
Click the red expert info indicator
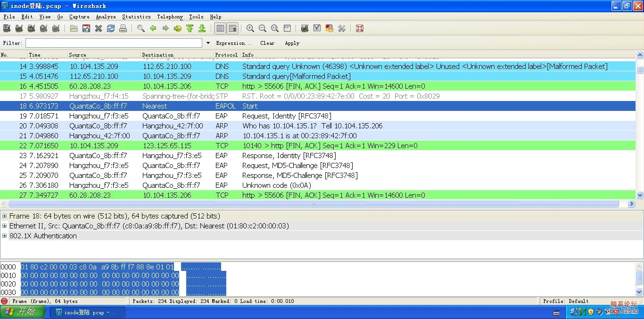tap(4, 301)
